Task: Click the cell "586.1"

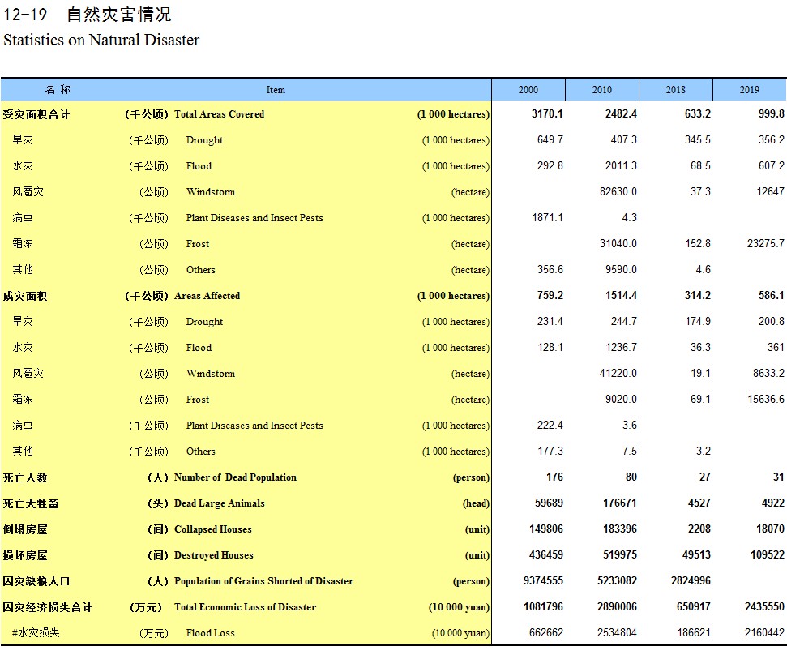Action: 772,296
